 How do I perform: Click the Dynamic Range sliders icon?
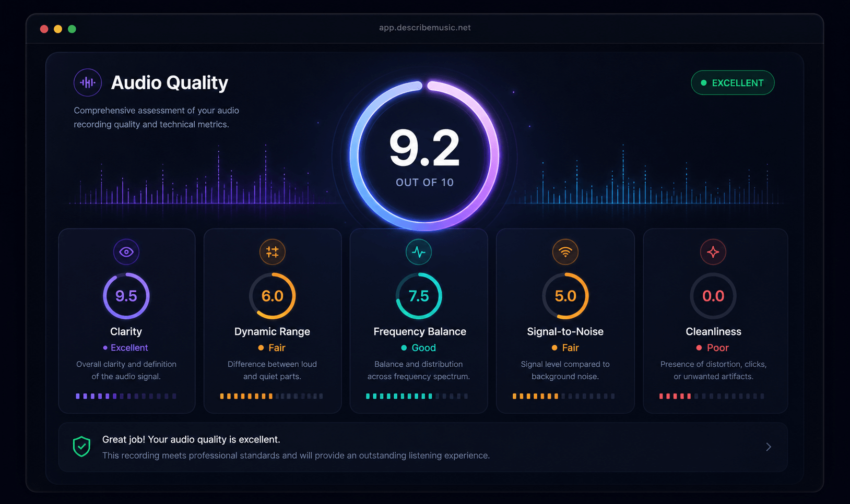[273, 252]
